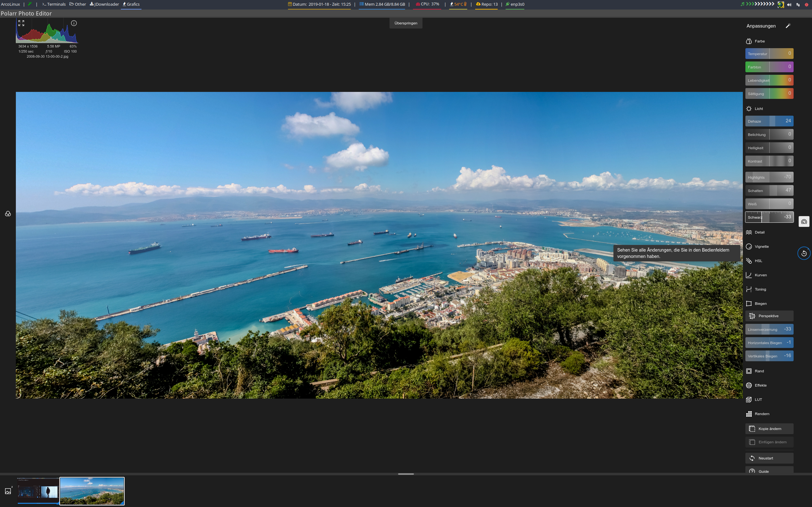Click the Dehaze slider
The image size is (812, 507).
click(x=769, y=121)
